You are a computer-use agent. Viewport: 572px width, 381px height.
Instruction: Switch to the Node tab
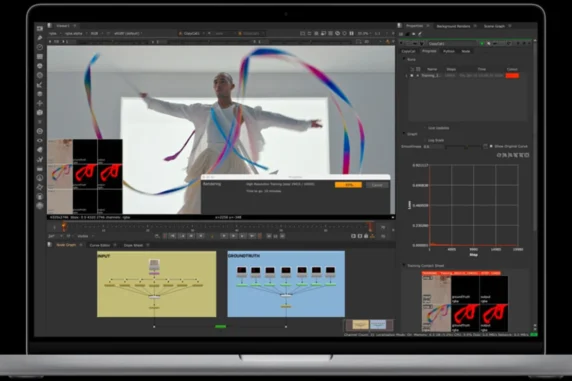[466, 51]
